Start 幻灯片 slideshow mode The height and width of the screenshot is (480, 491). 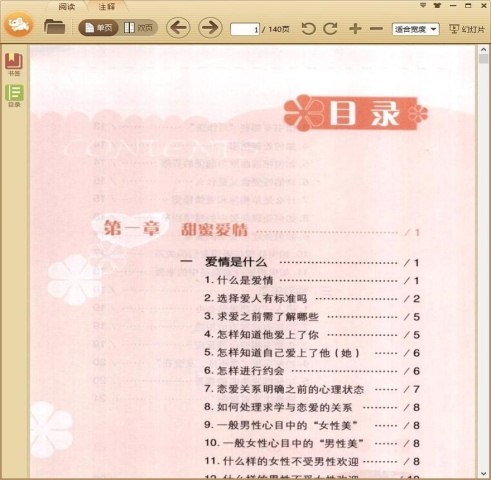(467, 29)
